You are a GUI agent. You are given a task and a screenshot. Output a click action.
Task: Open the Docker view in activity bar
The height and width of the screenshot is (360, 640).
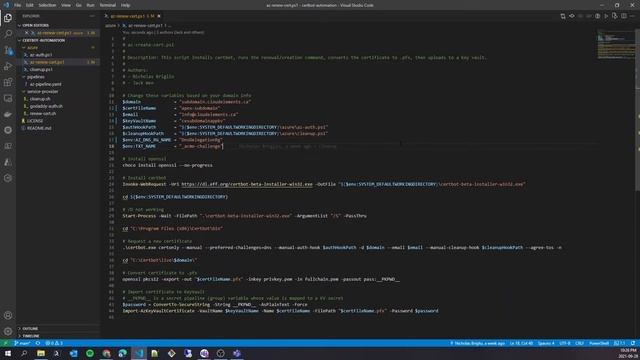[8, 114]
